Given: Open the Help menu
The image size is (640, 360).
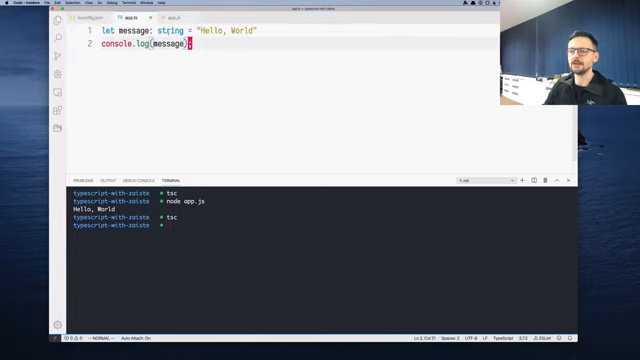Looking at the screenshot, I should [162, 3].
